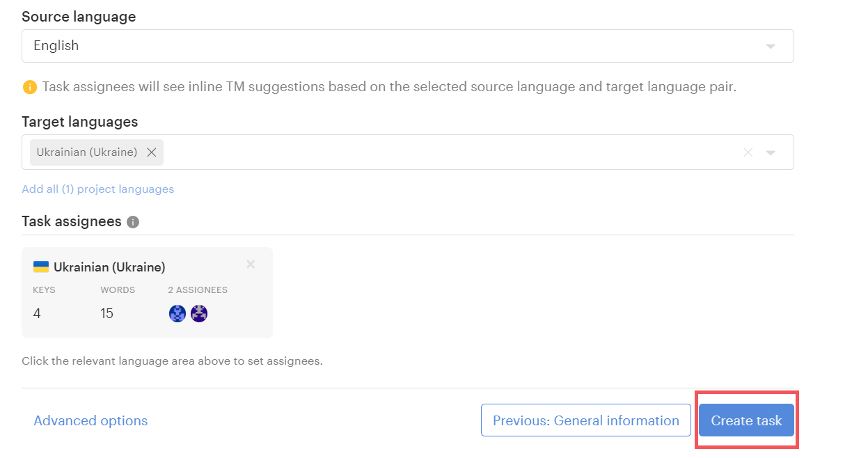Click the second assignee avatar

click(199, 314)
